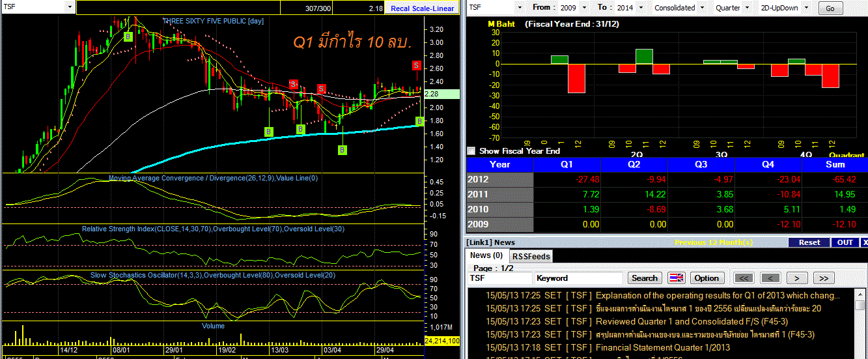Enable Show Fiscal Year End checkbox
This screenshot has width=868, height=359.
(471, 151)
